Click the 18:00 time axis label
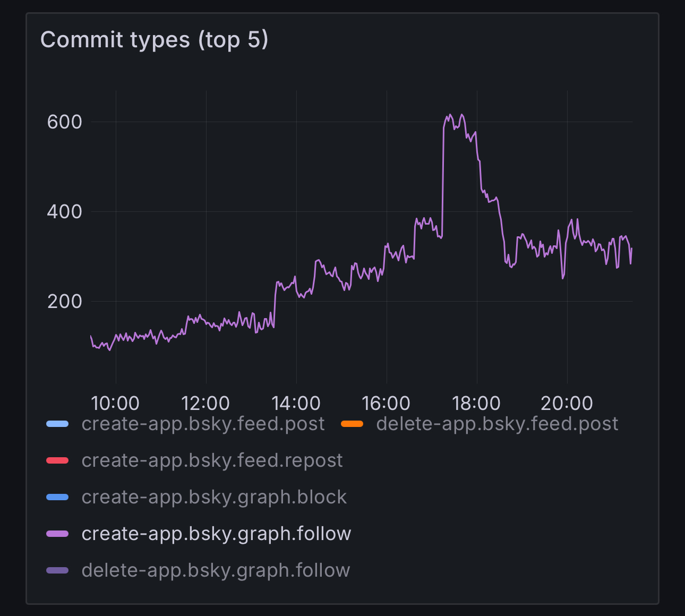Viewport: 685px width, 616px height. click(x=476, y=403)
